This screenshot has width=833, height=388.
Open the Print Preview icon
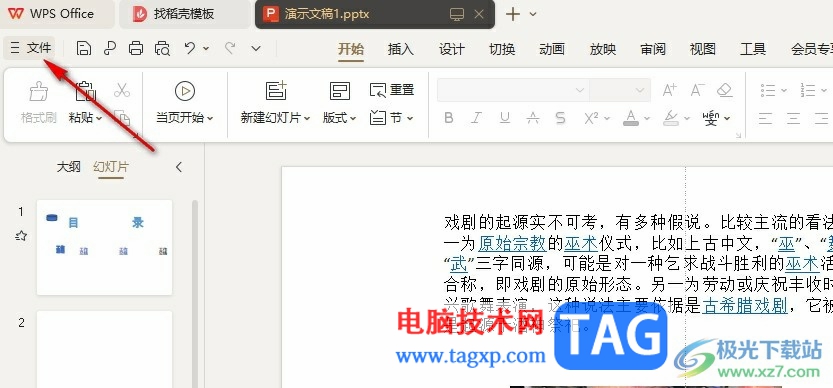click(x=163, y=48)
